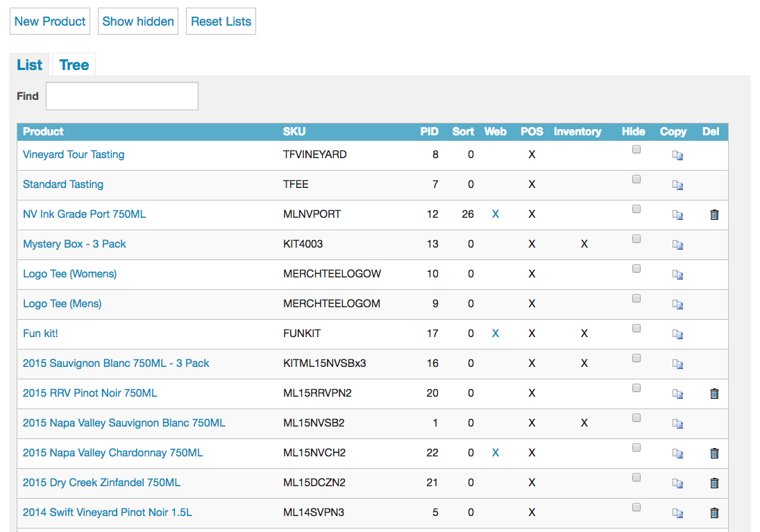
Task: Open the Logo Tee (Womens) link
Action: click(x=70, y=274)
